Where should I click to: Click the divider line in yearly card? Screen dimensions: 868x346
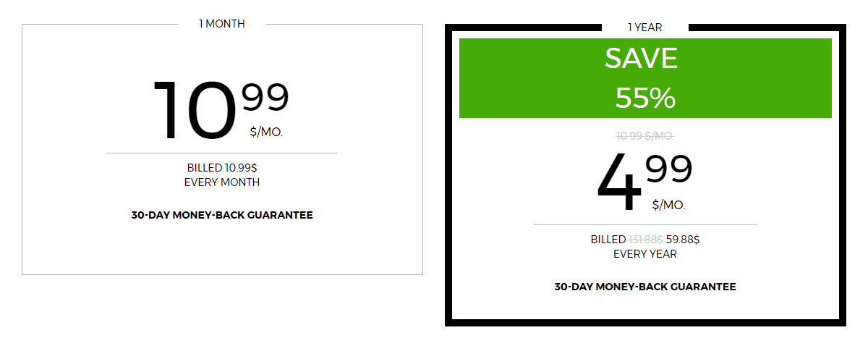[645, 225]
